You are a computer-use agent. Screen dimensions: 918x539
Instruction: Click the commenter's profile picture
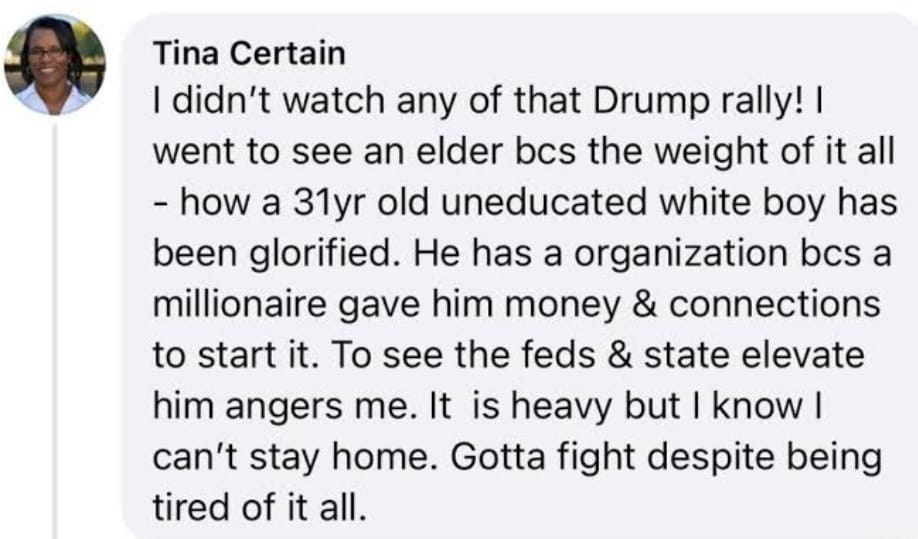(x=55, y=65)
